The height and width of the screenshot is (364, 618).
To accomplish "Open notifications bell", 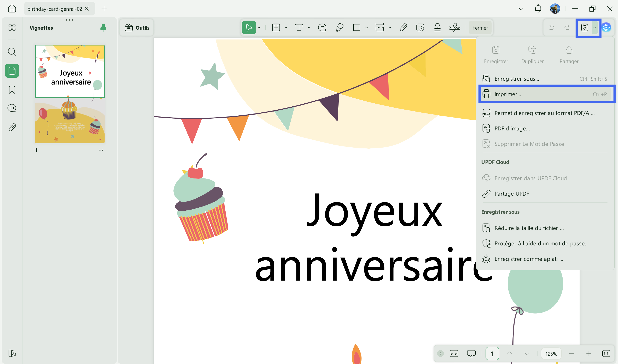I will pos(538,9).
